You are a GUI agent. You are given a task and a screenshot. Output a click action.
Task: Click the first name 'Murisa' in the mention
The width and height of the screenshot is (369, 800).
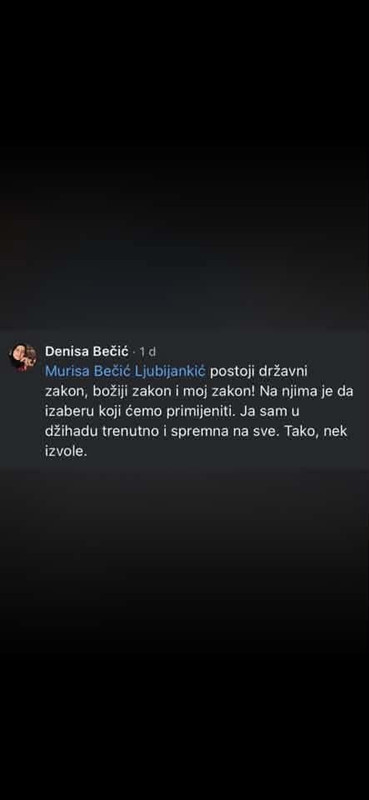click(67, 371)
